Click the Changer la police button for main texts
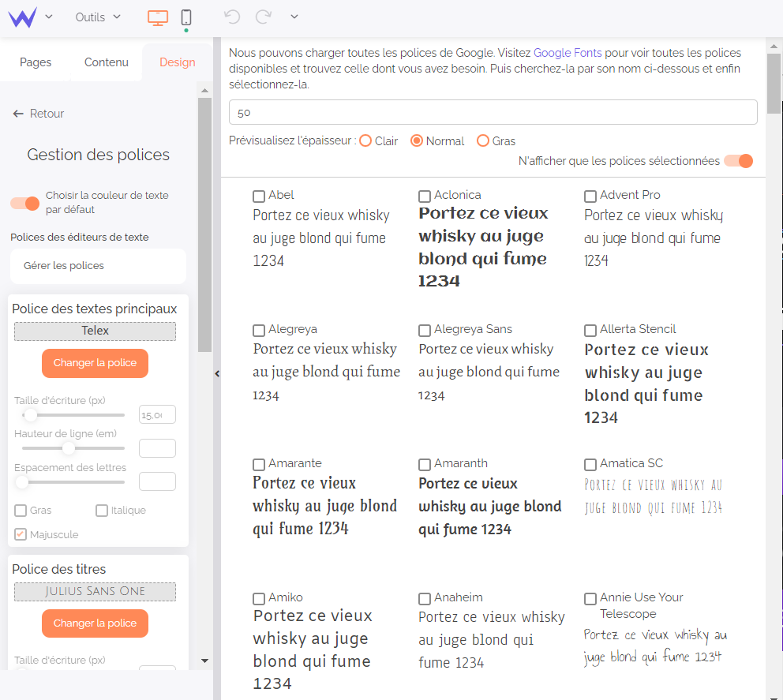 95,364
